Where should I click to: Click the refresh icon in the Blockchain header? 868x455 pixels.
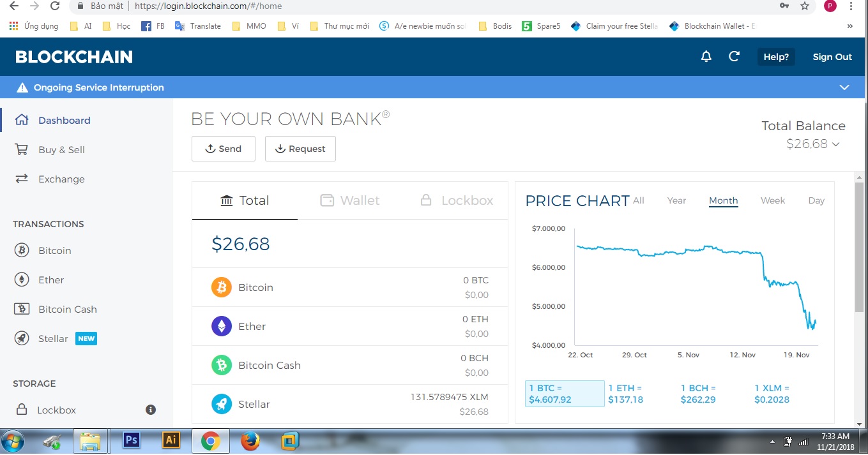pos(734,56)
